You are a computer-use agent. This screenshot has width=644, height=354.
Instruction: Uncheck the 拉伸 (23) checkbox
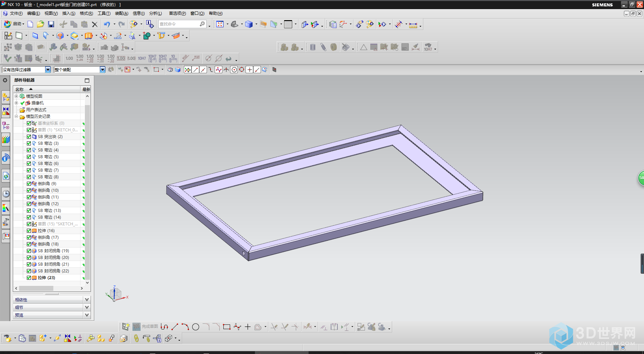29,278
